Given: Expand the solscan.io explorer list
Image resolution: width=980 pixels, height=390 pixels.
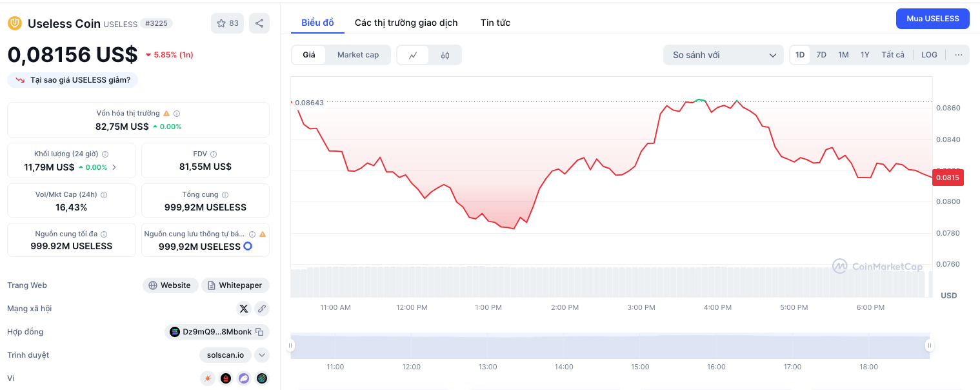Looking at the screenshot, I should click(261, 355).
